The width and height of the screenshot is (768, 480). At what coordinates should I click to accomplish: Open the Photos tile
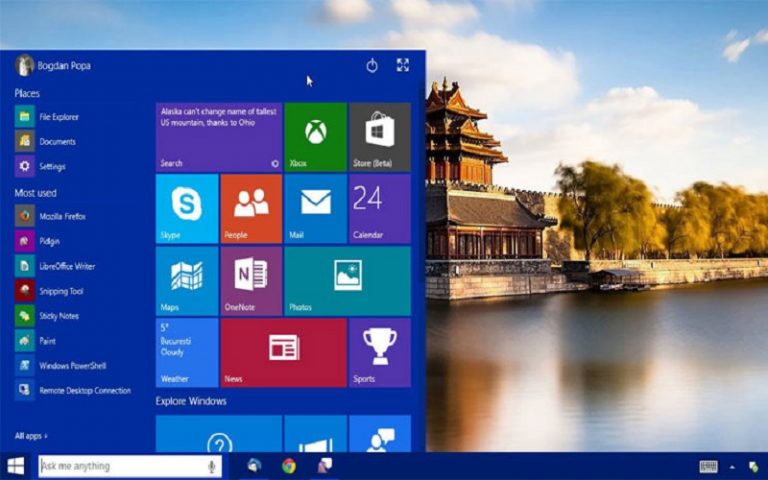point(348,281)
